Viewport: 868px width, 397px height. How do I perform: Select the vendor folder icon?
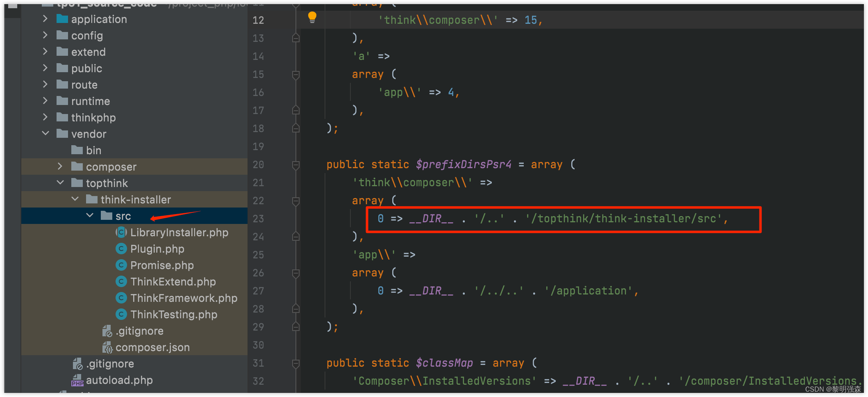(x=62, y=133)
